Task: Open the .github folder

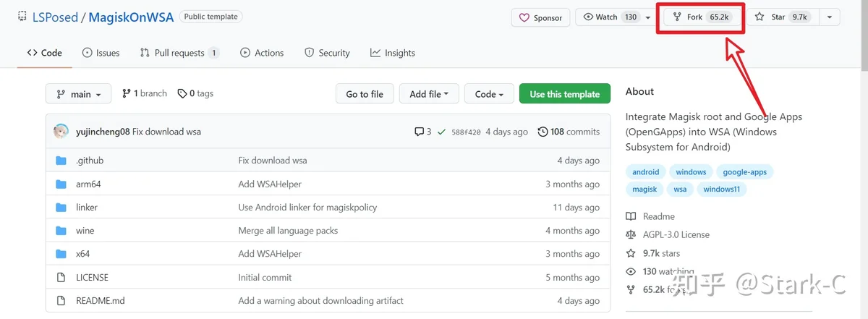Action: pyautogui.click(x=90, y=161)
